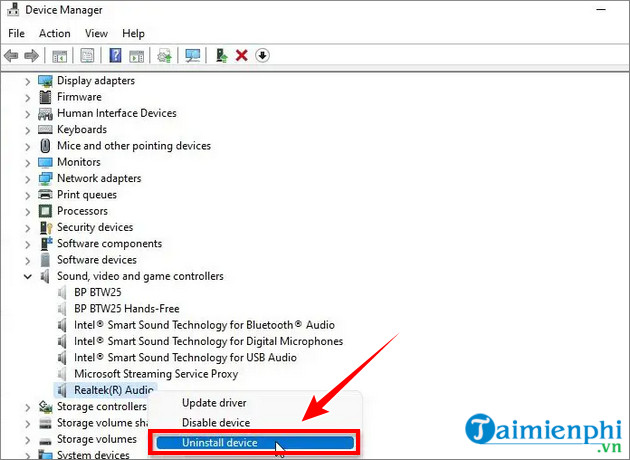Expand Mice and other pointing devices
Image resolution: width=630 pixels, height=460 pixels.
pos(27,147)
